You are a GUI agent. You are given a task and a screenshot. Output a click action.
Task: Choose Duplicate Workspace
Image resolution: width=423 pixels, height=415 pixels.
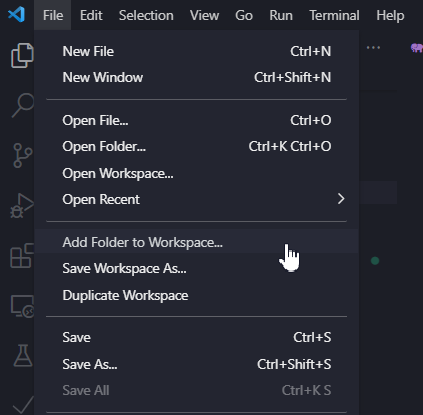tap(197, 295)
